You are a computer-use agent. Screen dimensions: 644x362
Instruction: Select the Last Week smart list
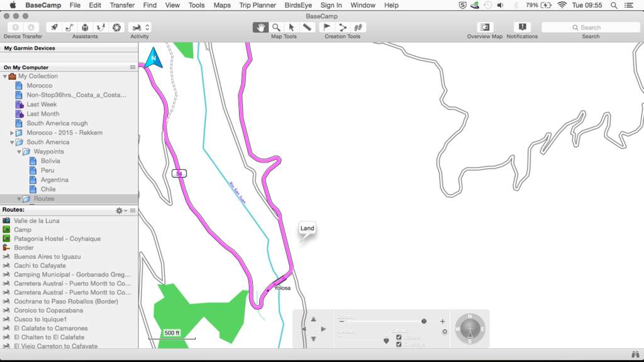click(x=42, y=105)
